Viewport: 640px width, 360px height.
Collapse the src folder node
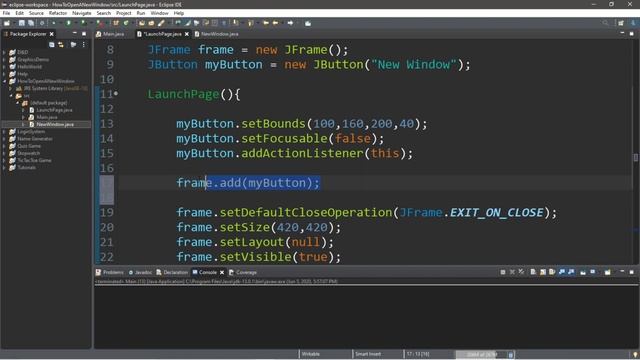11,96
